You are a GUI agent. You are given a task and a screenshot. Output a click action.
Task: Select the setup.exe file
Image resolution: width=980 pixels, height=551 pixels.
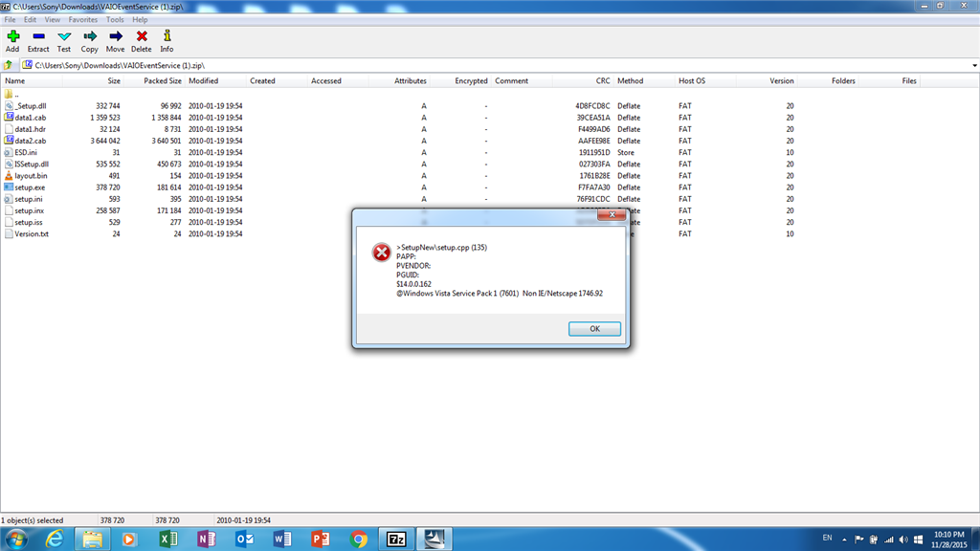30,187
